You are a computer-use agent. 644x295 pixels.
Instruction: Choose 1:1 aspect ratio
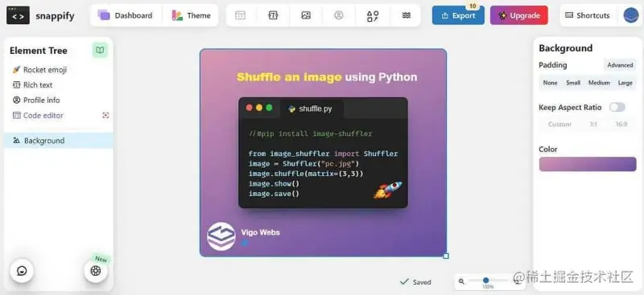[x=593, y=125]
